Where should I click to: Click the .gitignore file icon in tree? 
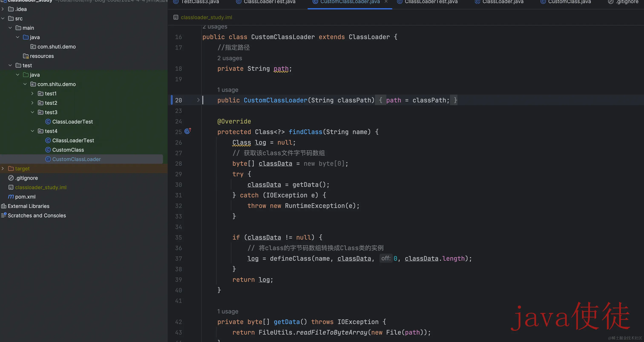tap(11, 178)
